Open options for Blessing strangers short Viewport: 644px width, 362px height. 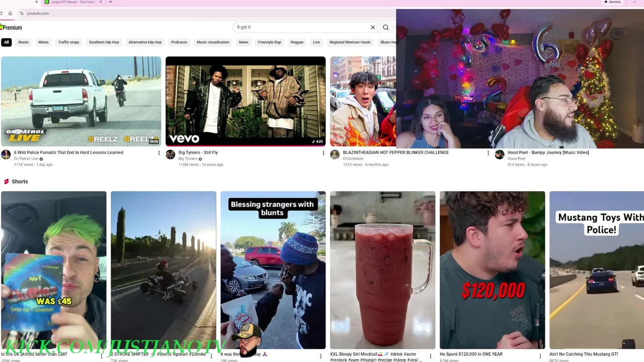click(x=321, y=356)
